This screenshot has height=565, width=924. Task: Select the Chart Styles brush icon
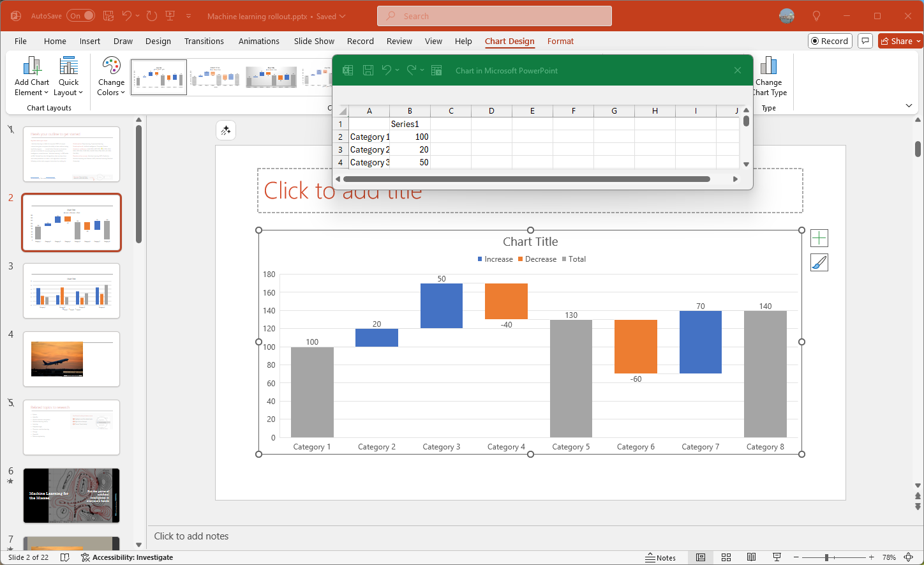(819, 262)
